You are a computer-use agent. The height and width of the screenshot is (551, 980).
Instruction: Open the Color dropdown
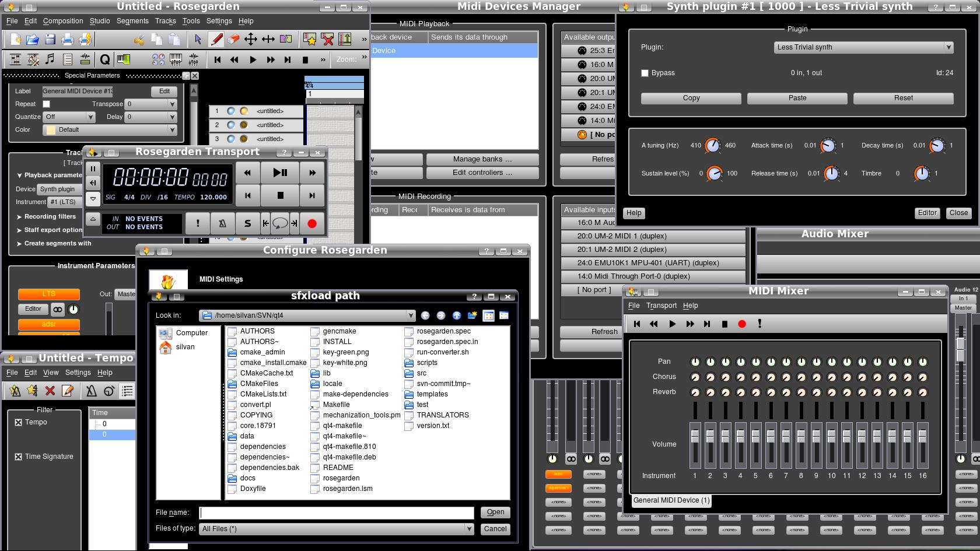(110, 129)
